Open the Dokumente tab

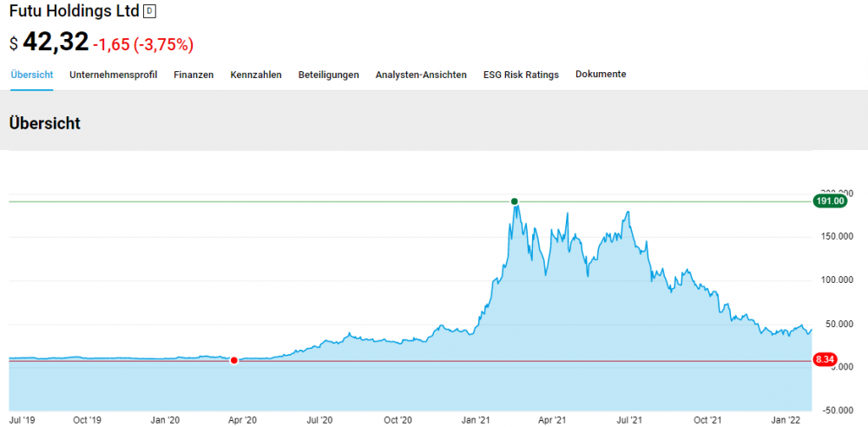click(601, 75)
